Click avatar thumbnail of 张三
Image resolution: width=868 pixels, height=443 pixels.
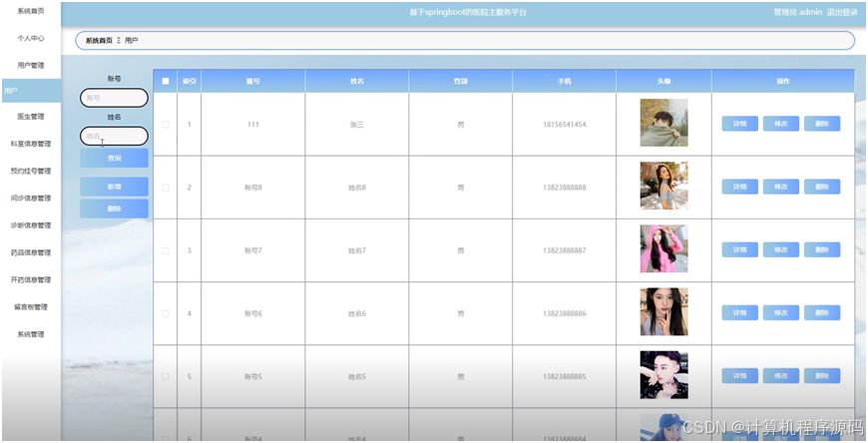[x=663, y=123]
